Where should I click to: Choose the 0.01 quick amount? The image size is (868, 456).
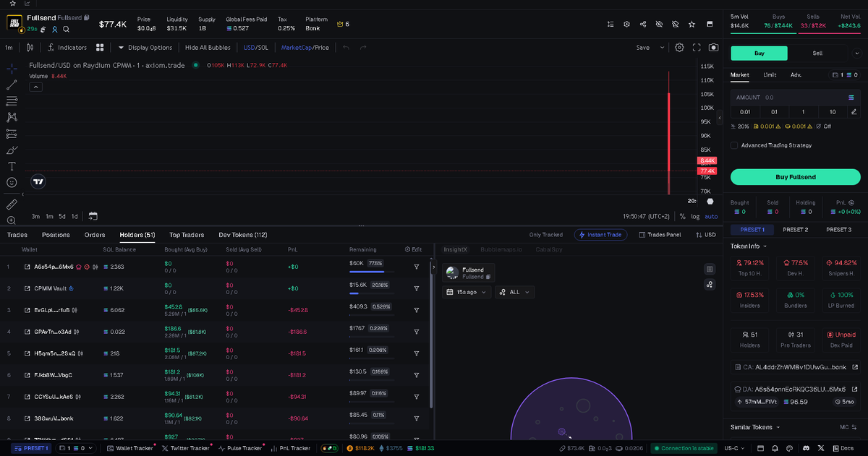tap(745, 112)
